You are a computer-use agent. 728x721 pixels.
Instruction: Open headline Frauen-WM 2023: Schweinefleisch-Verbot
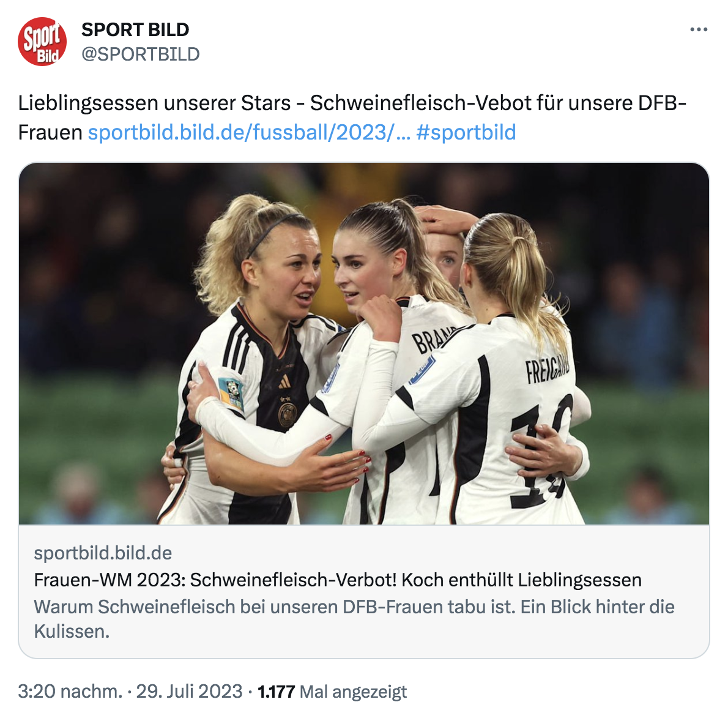click(338, 580)
